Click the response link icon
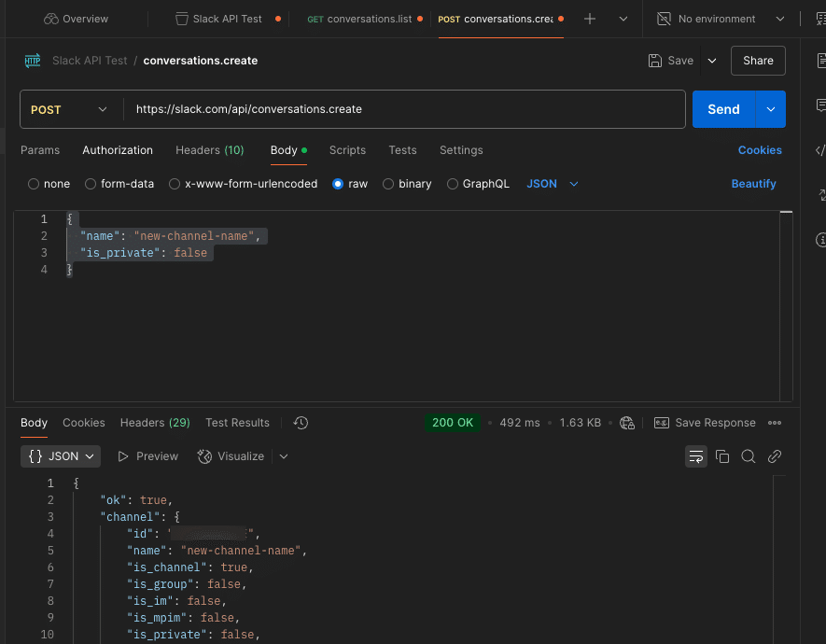The width and height of the screenshot is (826, 644). (775, 456)
